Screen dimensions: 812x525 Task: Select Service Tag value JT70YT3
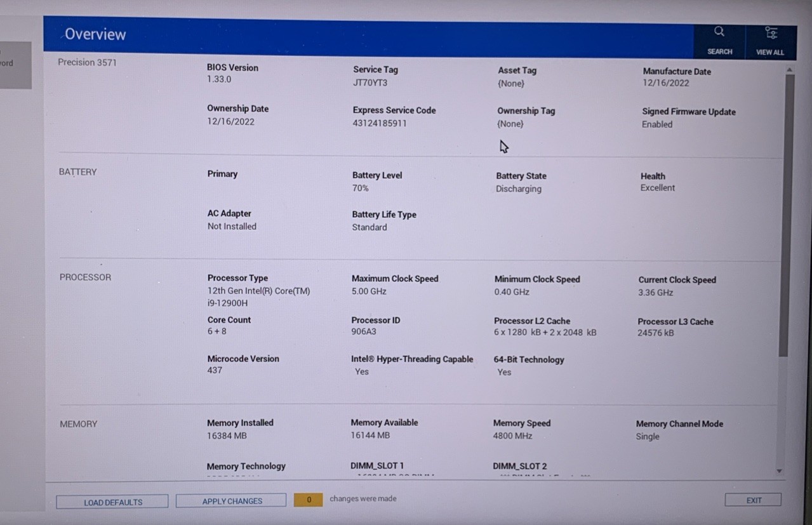tap(370, 83)
